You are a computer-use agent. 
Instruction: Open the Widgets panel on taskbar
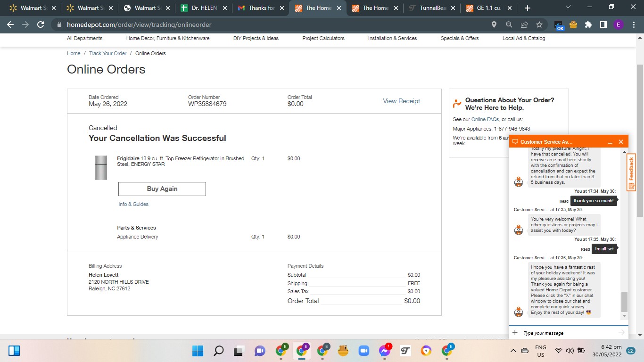point(14,351)
